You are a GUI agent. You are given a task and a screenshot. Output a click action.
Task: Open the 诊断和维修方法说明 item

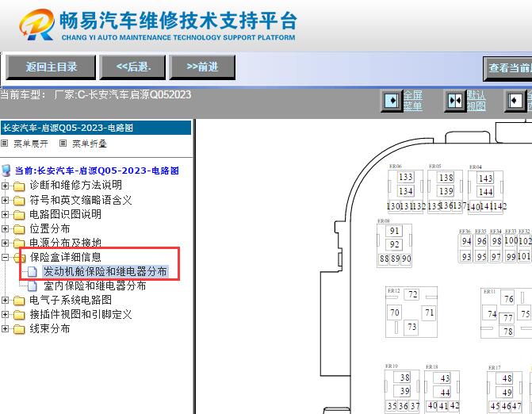click(75, 186)
